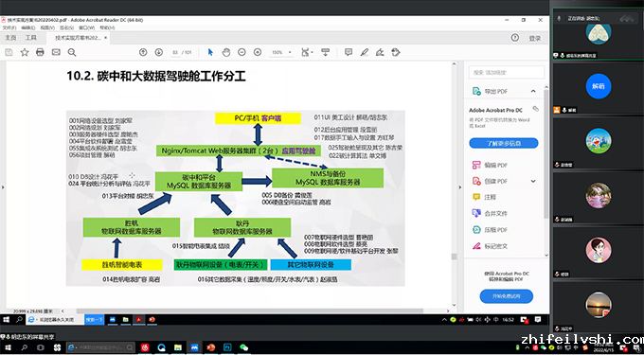Image resolution: width=644 pixels, height=355 pixels.
Task: Zoom in with the plus circle
Action: (258, 52)
